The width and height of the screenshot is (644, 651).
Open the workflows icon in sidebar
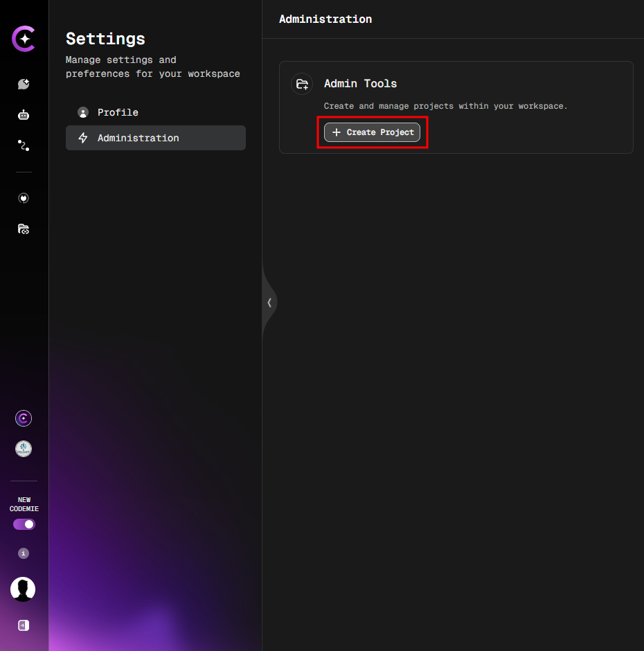[x=24, y=145]
